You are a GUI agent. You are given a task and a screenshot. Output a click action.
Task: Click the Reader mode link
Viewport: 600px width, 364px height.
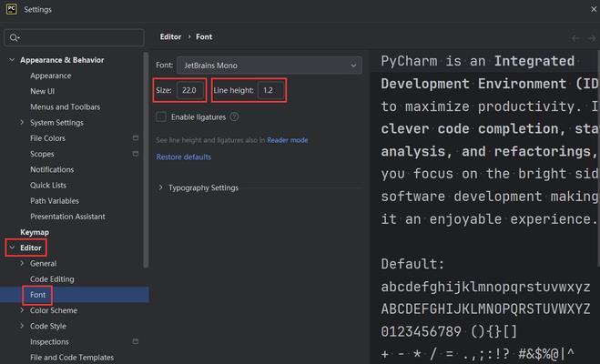[288, 140]
